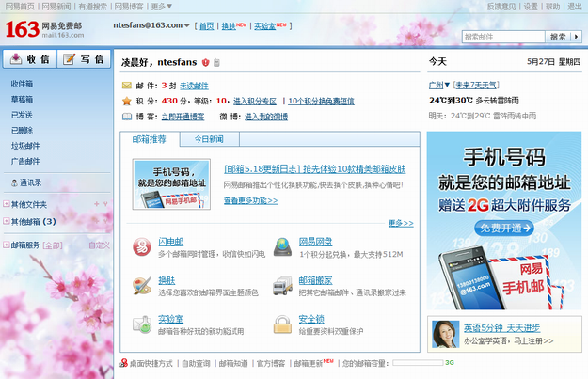Click the book icon beside 博客

coord(127,117)
